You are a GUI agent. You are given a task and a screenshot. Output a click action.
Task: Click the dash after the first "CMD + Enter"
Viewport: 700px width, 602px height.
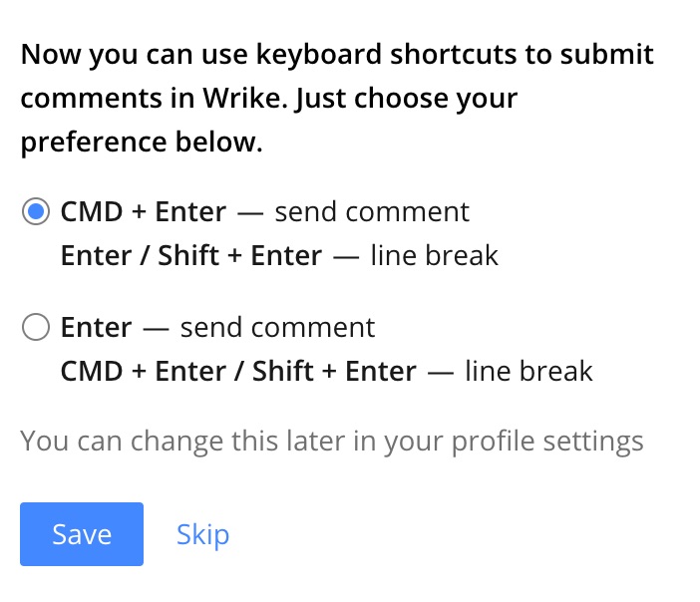[x=250, y=211]
